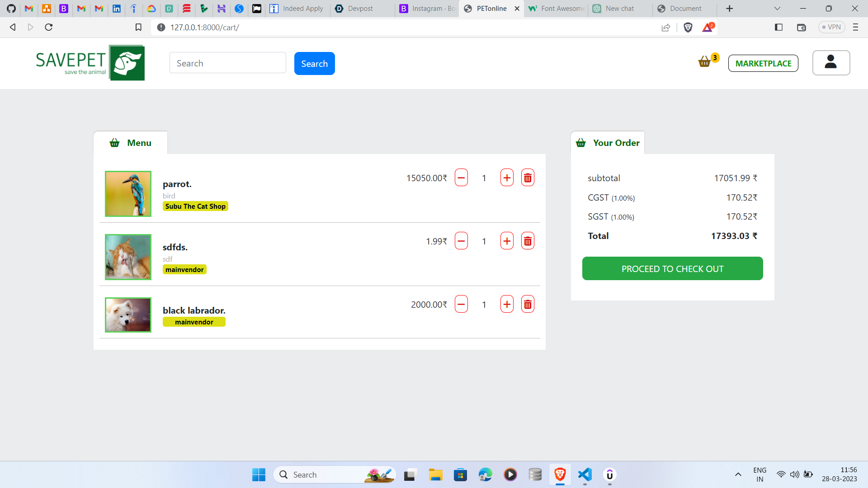Viewport: 868px width, 488px height.
Task: Remove sdfds item with trash icon
Action: coord(528,241)
